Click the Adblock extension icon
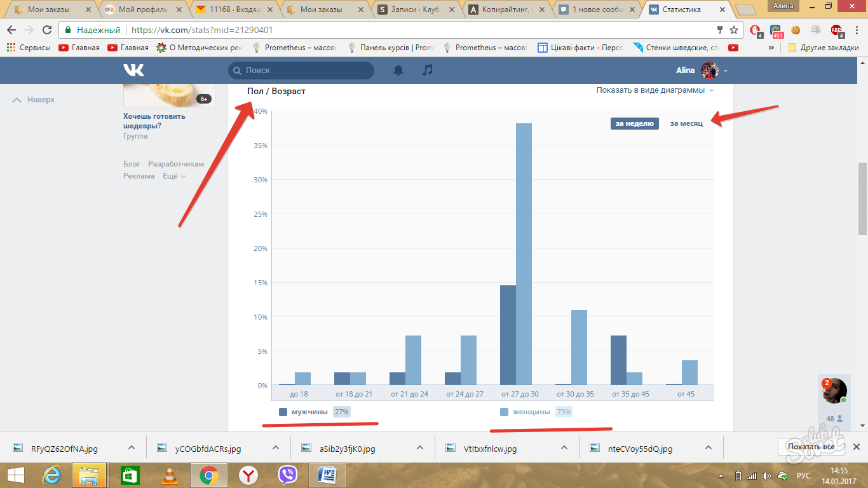The height and width of the screenshot is (488, 868). [x=836, y=30]
